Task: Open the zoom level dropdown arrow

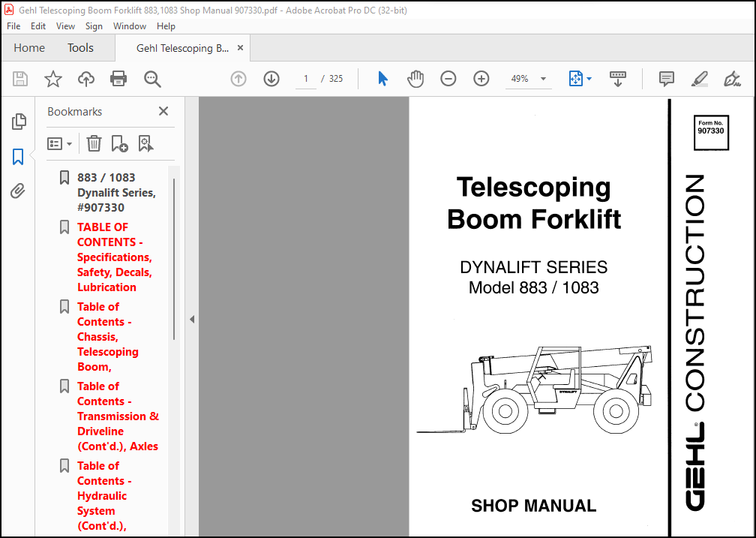Action: (543, 79)
